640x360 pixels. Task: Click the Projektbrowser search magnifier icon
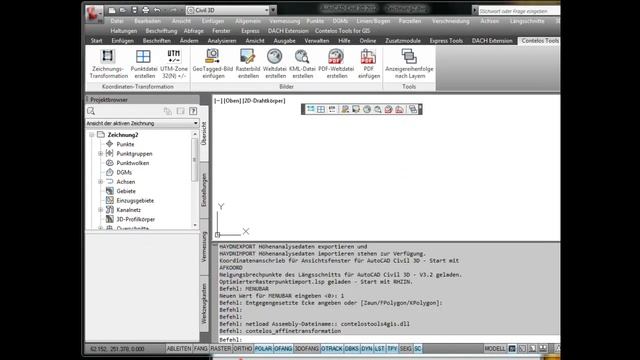pyautogui.click(x=91, y=111)
